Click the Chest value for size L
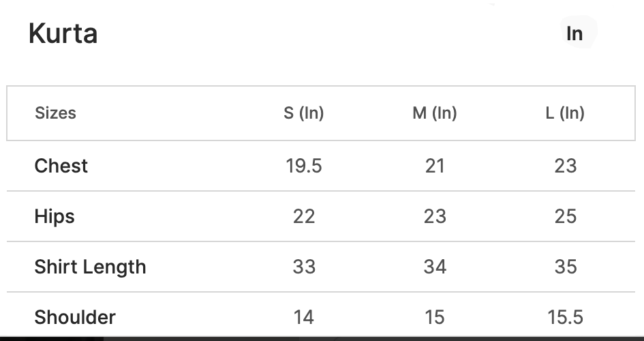Image resolution: width=644 pixels, height=341 pixels. [x=566, y=166]
